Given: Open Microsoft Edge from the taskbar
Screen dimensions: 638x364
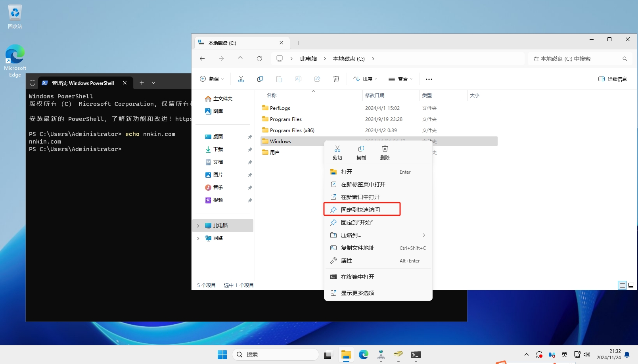Looking at the screenshot, I should click(364, 354).
